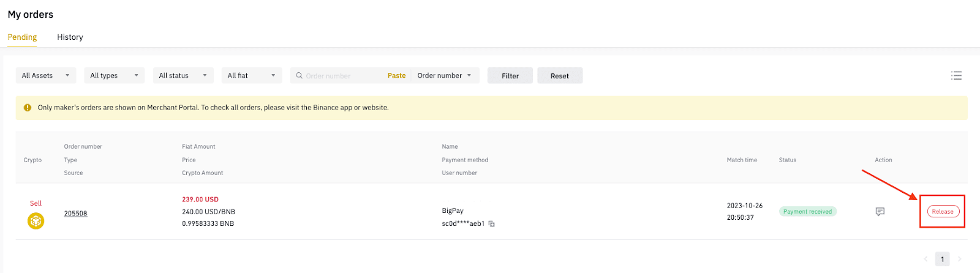Click the My orders heading
The height and width of the screenshot is (273, 980).
[31, 14]
